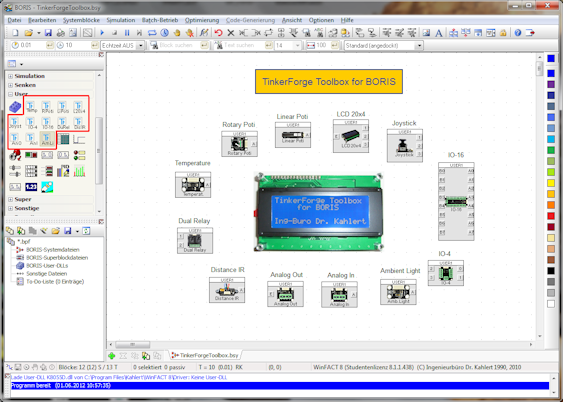563x402 pixels.
Task: Open the Optionen menu
Action: coord(321,20)
